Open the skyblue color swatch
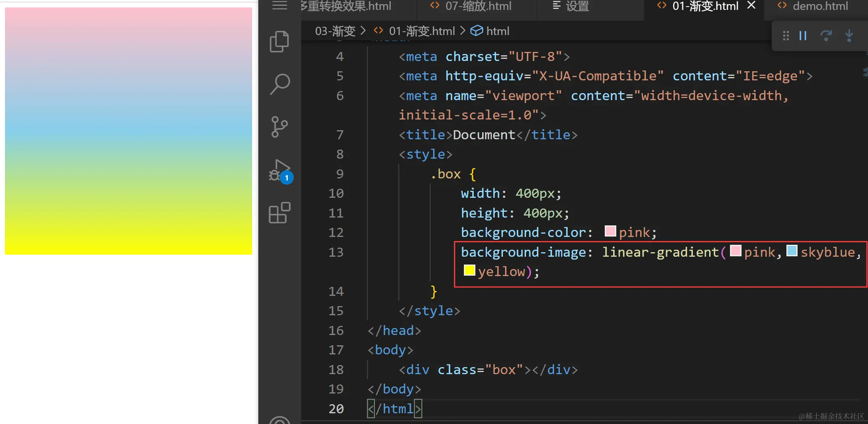The height and width of the screenshot is (424, 868). pos(792,251)
